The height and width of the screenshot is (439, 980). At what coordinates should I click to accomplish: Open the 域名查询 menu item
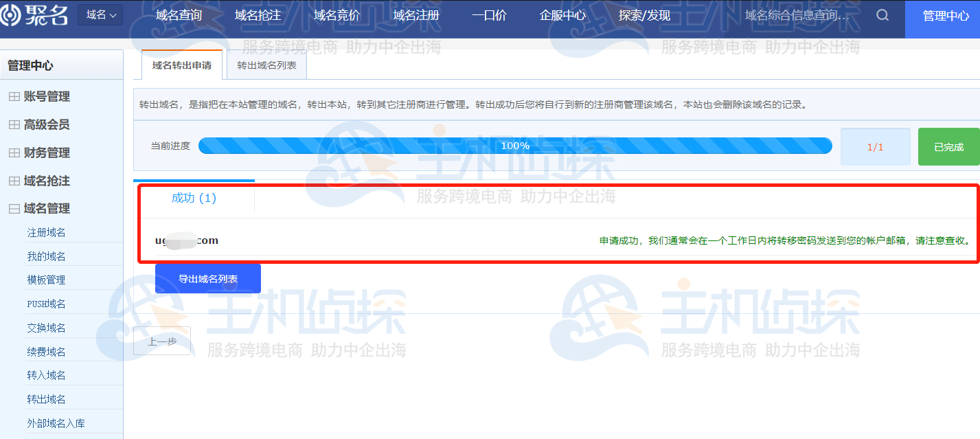[x=179, y=15]
